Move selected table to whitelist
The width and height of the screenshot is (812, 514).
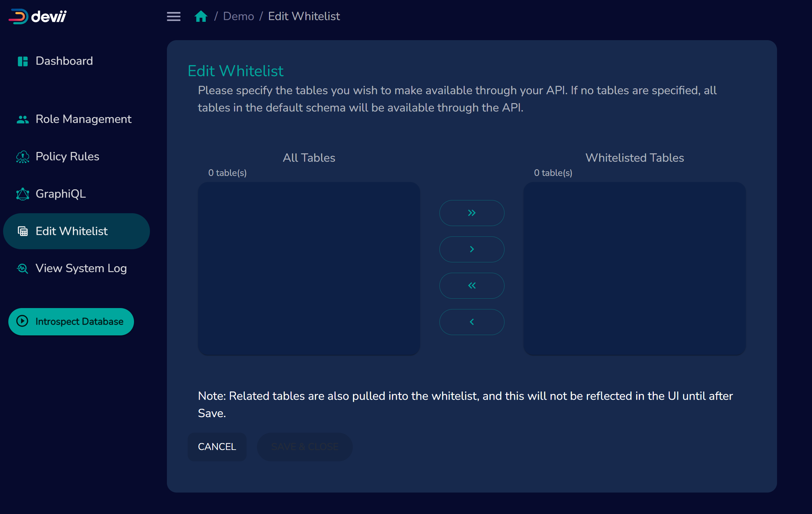click(472, 249)
